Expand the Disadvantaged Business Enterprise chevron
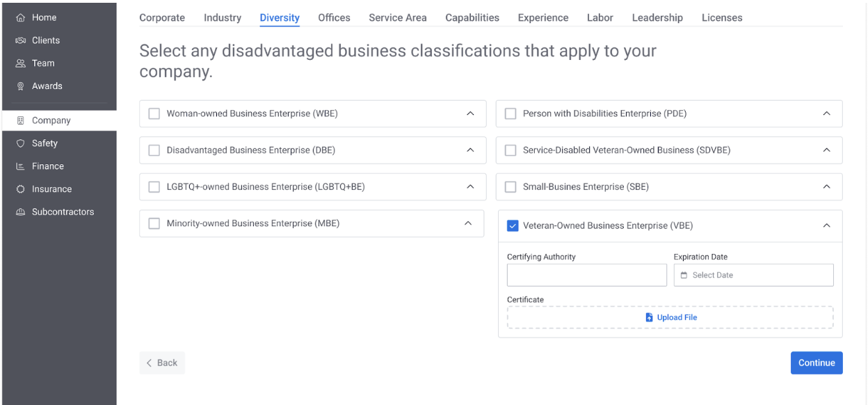The width and height of the screenshot is (868, 405). [x=470, y=150]
